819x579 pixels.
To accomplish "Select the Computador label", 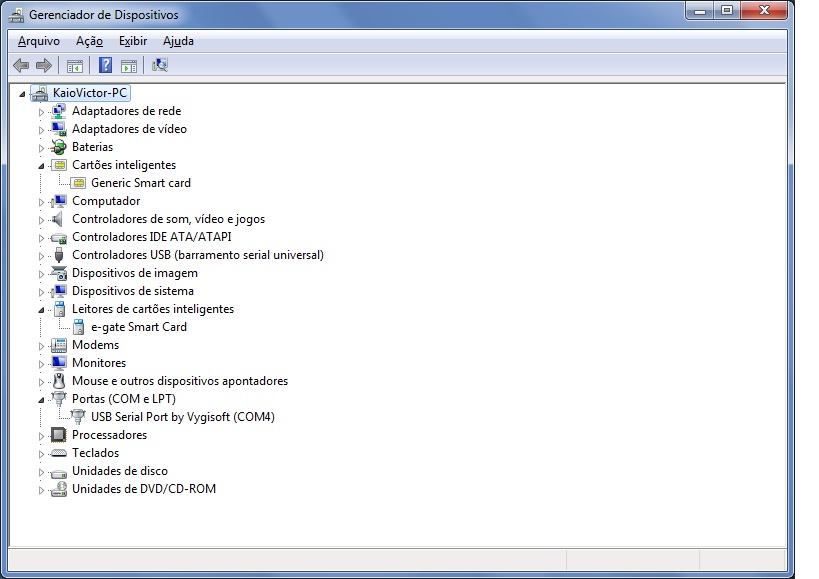I will tap(106, 201).
